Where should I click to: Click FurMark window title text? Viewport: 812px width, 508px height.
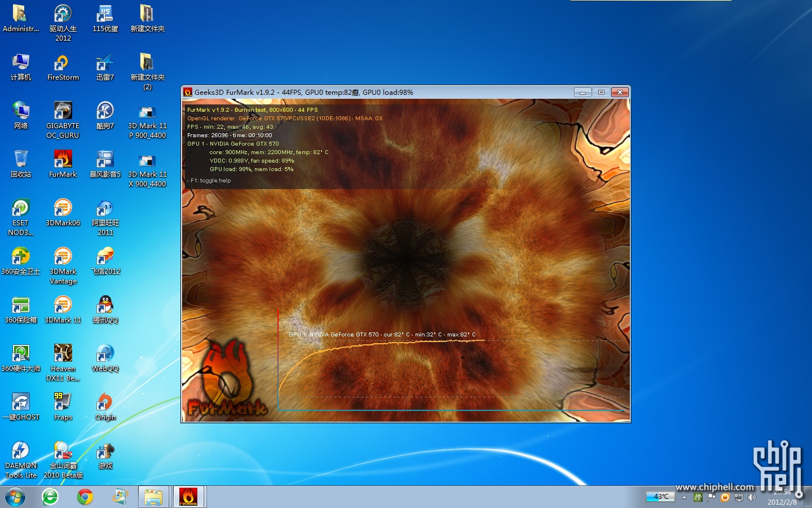[x=304, y=93]
